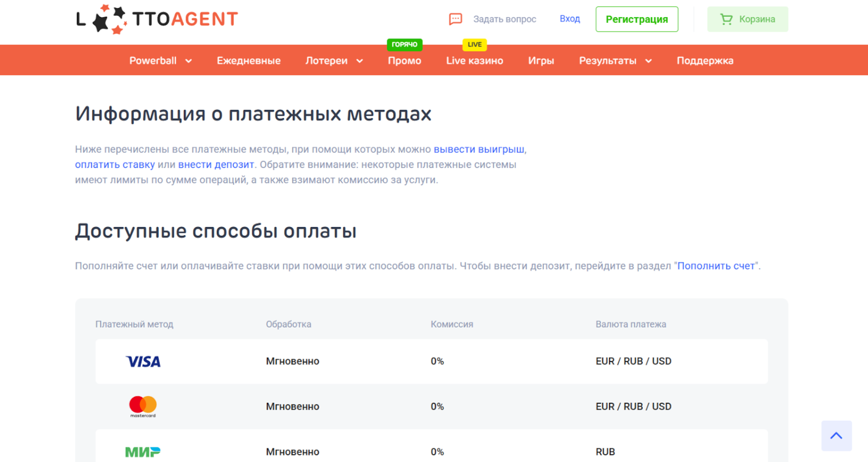Follow the вывести выигрыш link
The width and height of the screenshot is (868, 462).
(478, 149)
